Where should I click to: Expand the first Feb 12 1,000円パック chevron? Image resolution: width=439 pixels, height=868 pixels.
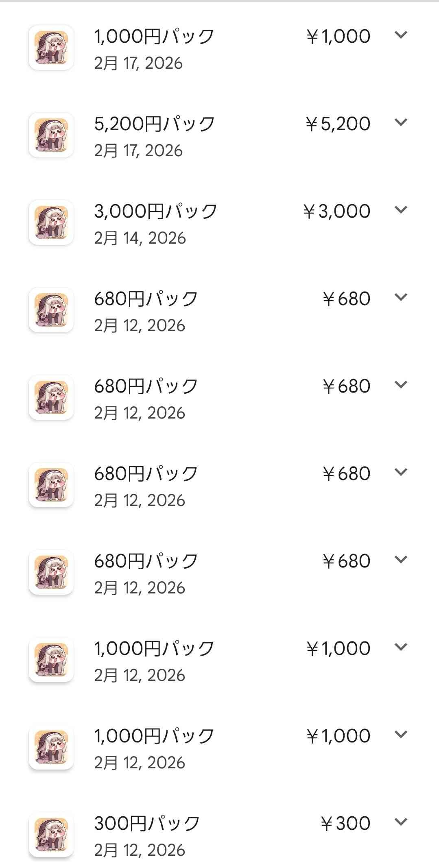point(401,647)
